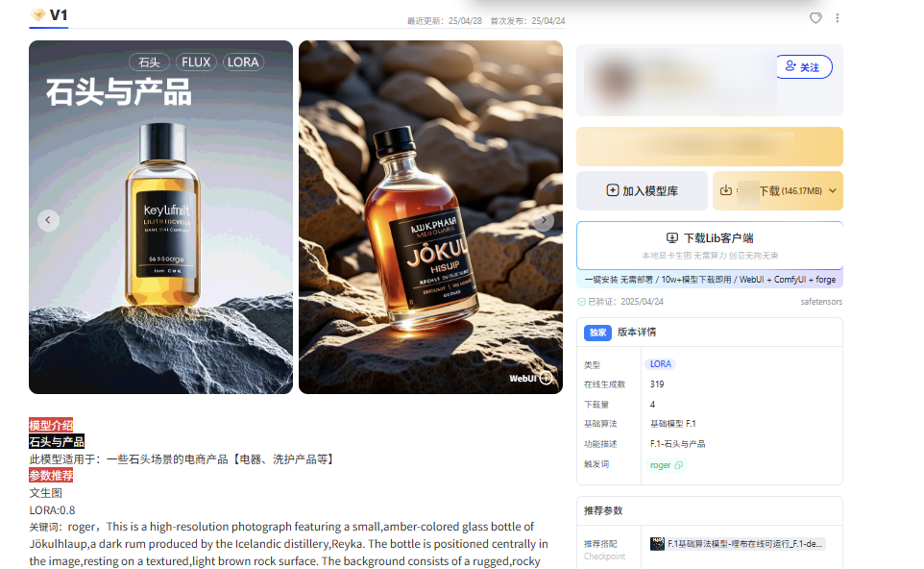The width and height of the screenshot is (924, 569).
Task: Click the 关注 follow button
Action: pos(804,66)
